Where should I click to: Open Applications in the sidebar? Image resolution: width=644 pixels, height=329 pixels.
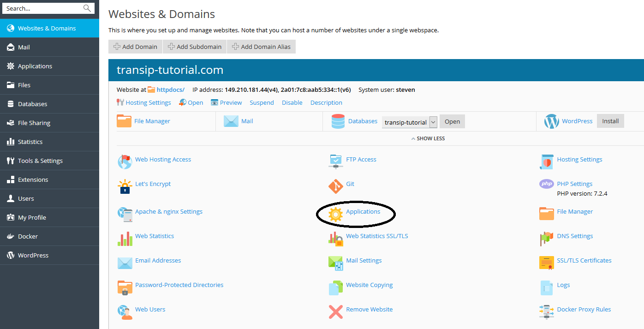click(x=49, y=66)
